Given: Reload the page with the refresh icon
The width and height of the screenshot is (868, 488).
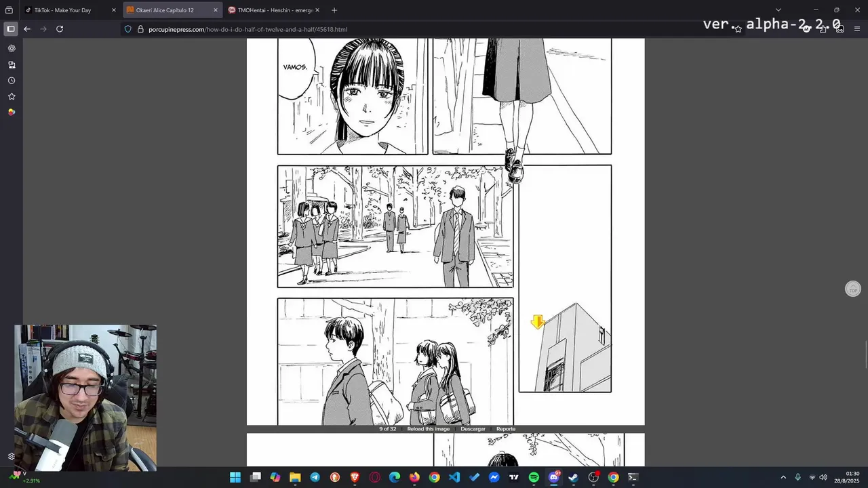Looking at the screenshot, I should tap(60, 29).
